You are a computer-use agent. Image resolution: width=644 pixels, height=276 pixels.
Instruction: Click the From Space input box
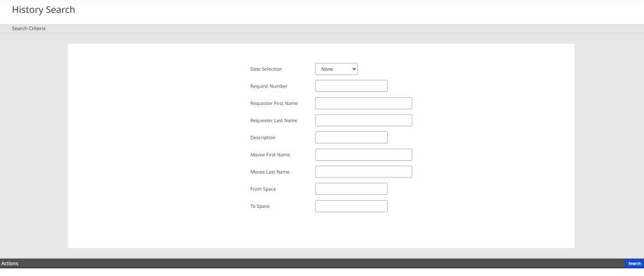click(x=351, y=189)
